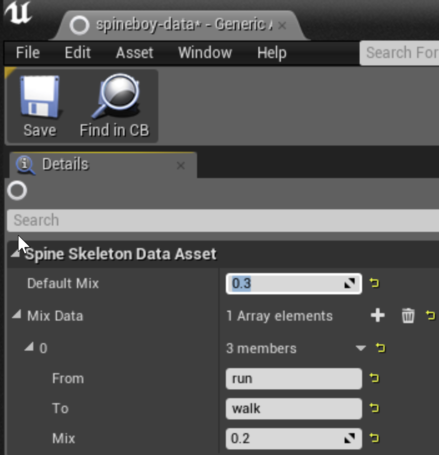Click the Details Search field
The image size is (439, 455).
[x=223, y=220]
